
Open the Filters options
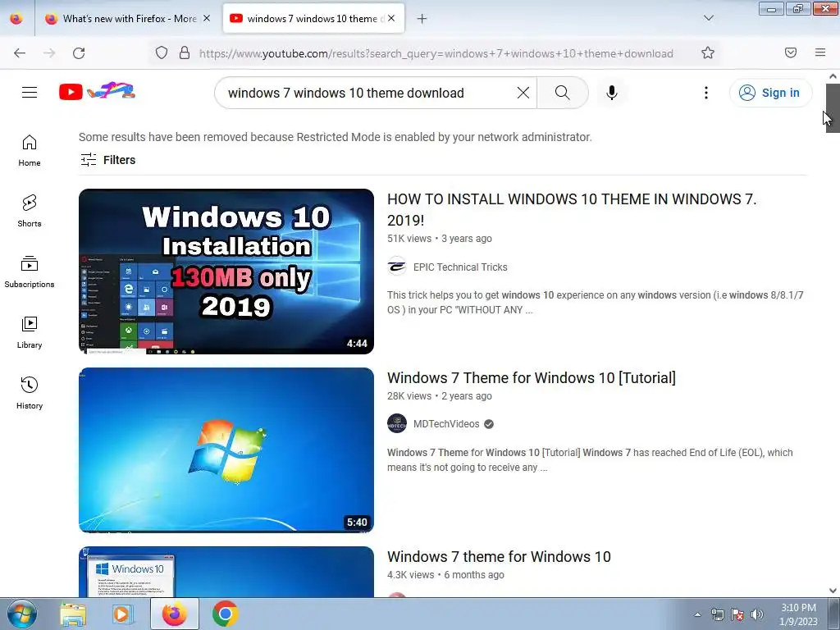pos(107,160)
